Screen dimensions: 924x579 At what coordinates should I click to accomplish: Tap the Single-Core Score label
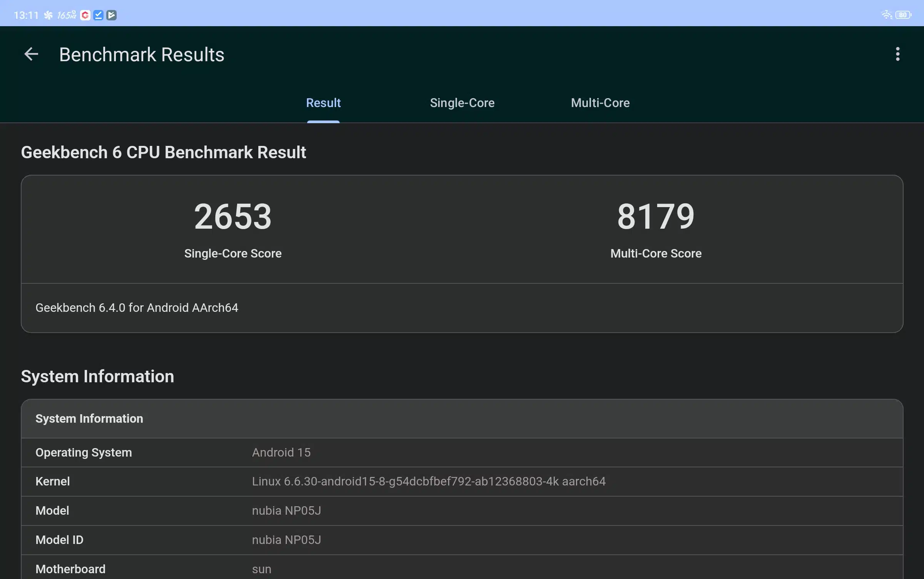(x=233, y=253)
